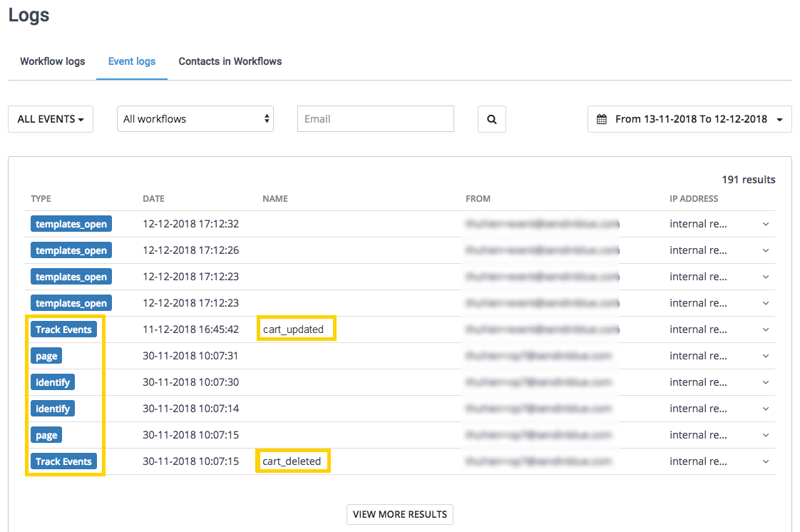Click page badge at 30-11-2018 10:07:15

point(46,435)
